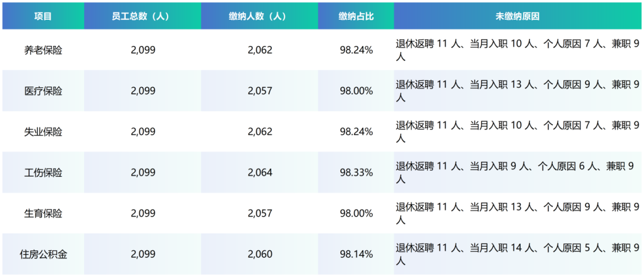Image resolution: width=644 pixels, height=277 pixels.
Task: Click the 缴纳人数（人） header cell
Action: 259,16
